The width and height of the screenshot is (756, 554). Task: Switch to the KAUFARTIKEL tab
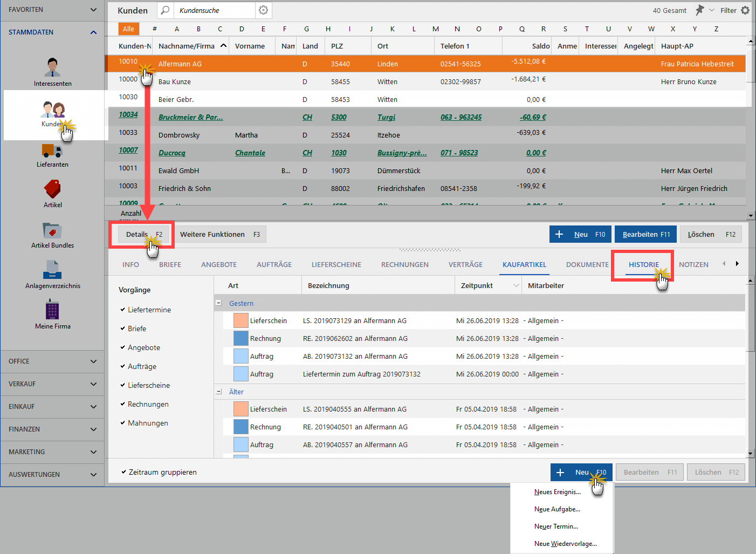(x=524, y=265)
